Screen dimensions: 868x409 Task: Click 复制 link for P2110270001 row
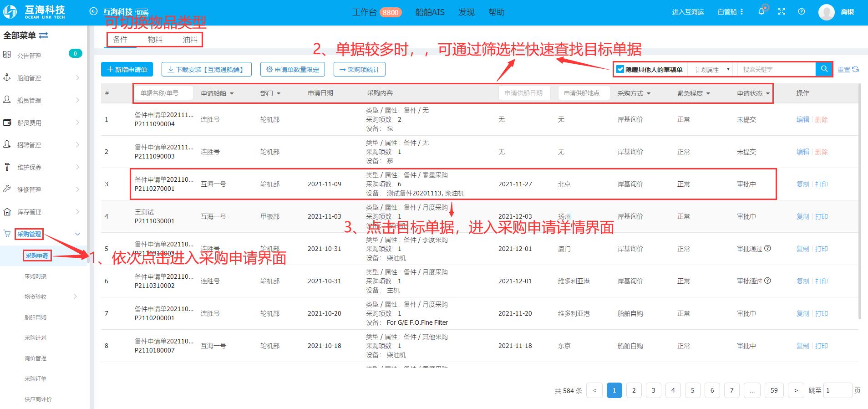[x=802, y=184]
